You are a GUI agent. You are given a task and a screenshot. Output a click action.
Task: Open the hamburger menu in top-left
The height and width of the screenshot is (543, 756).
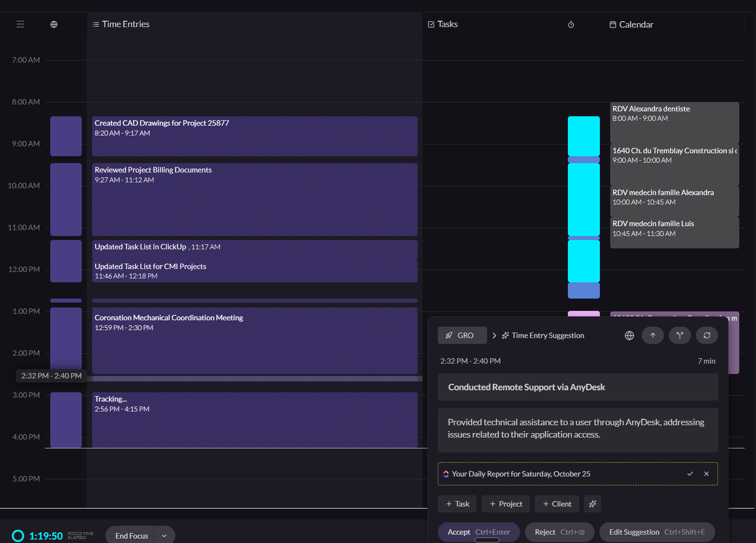coord(20,24)
